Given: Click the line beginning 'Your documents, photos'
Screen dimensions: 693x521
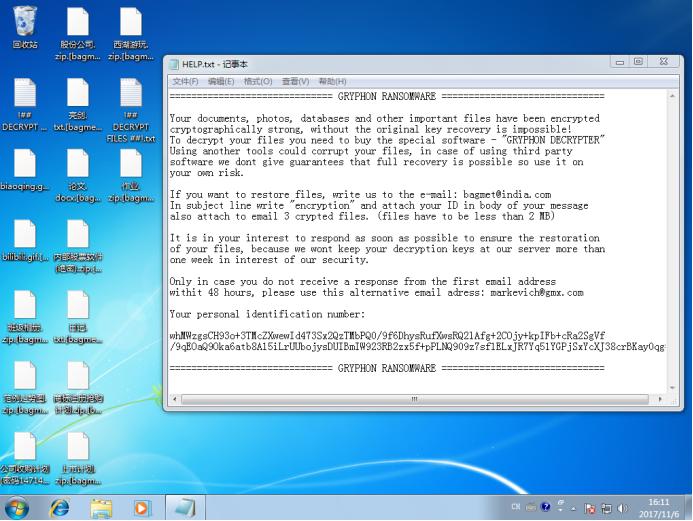Looking at the screenshot, I should 385,118.
